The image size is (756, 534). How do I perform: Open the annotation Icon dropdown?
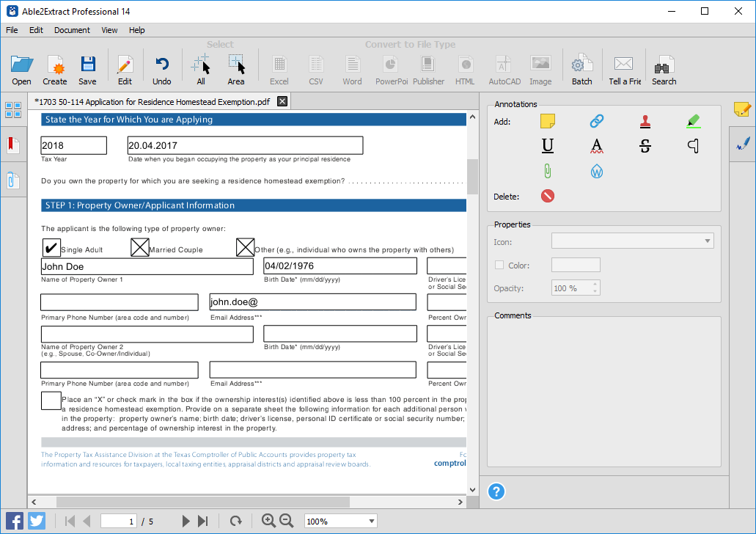click(705, 241)
